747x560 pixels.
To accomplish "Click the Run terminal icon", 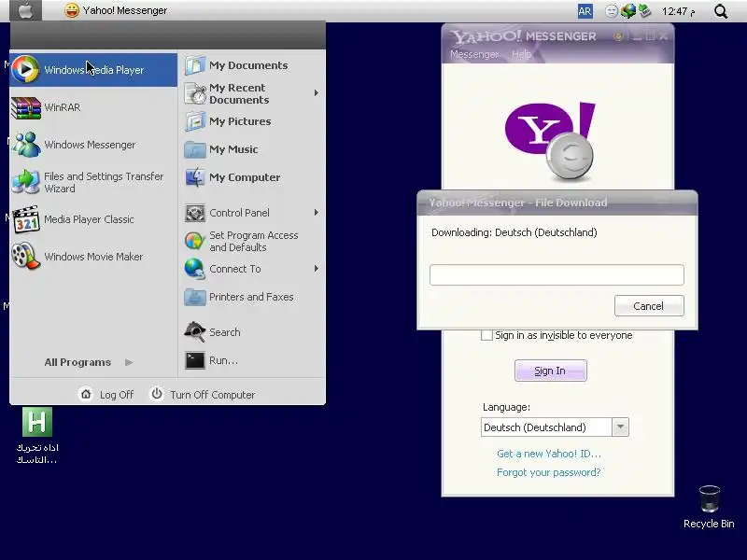I will (195, 360).
